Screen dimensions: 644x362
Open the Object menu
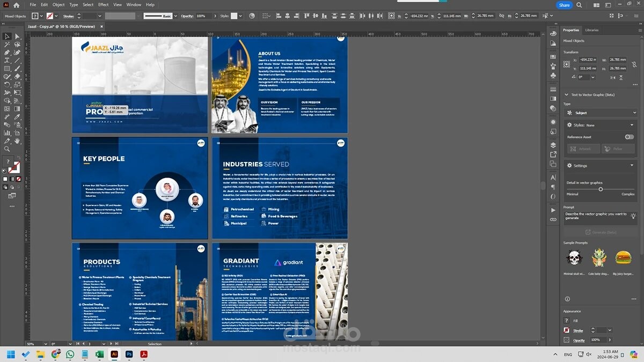58,5
